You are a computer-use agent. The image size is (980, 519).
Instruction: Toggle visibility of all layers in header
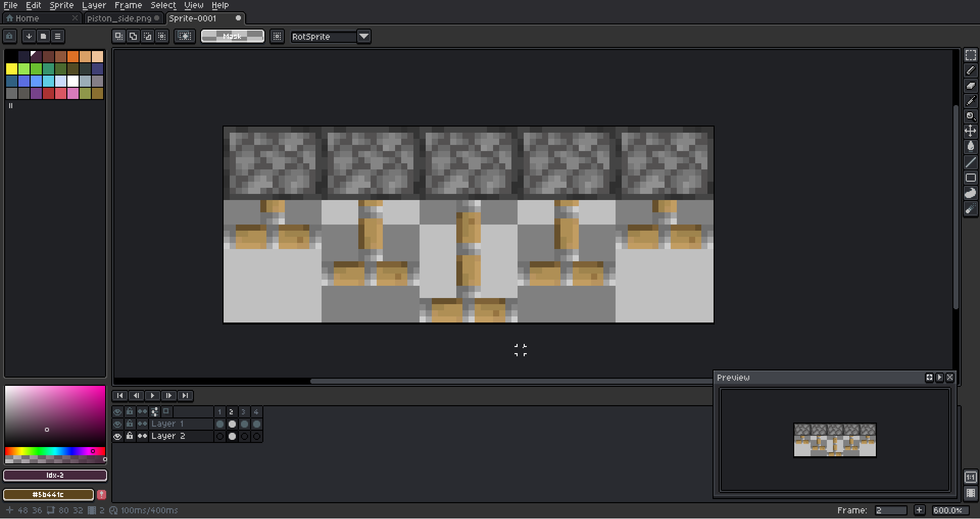pyautogui.click(x=117, y=411)
